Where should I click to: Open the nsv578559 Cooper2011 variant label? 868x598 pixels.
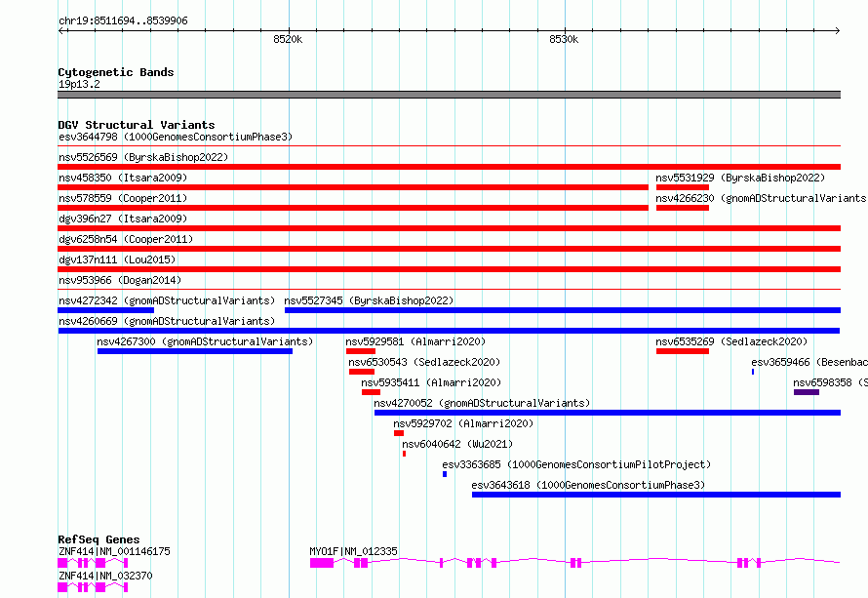[123, 198]
